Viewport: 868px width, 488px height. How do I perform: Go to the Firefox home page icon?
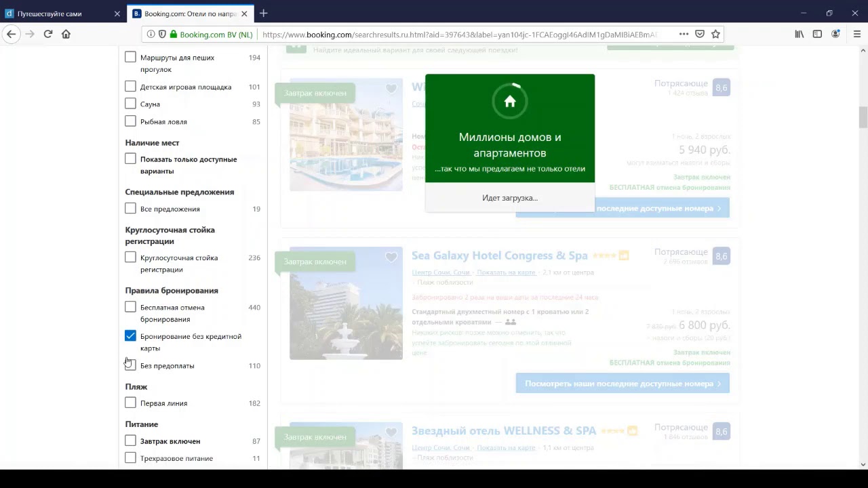coord(66,34)
